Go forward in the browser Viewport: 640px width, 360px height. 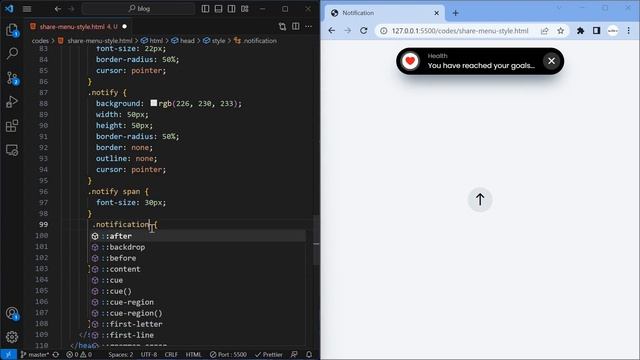(x=347, y=31)
